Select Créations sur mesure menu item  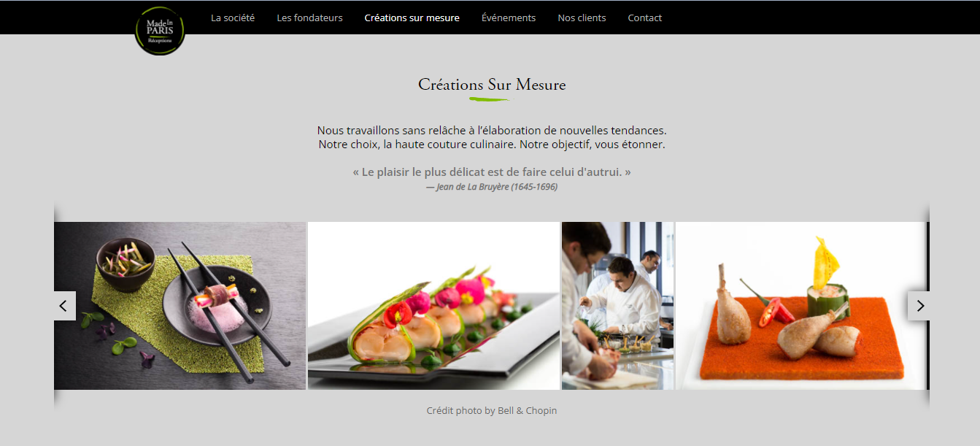[x=412, y=18]
